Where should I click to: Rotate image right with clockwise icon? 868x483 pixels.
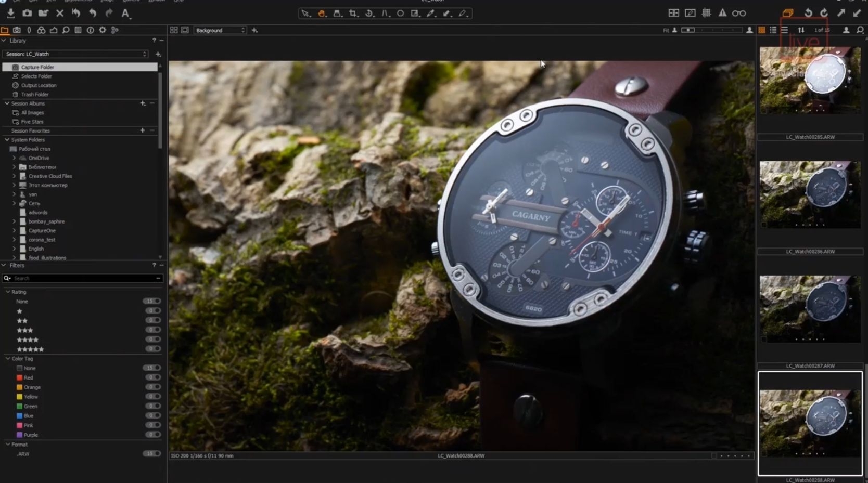824,13
